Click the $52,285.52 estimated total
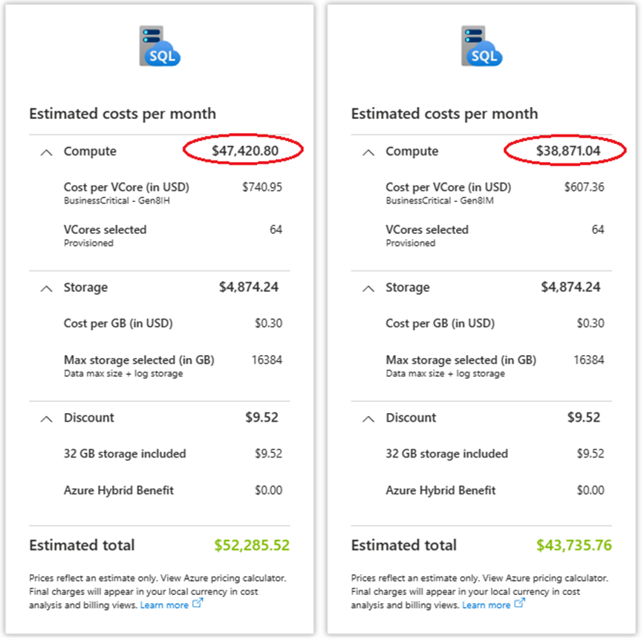Viewport: 644px width, 644px height. pyautogui.click(x=252, y=545)
